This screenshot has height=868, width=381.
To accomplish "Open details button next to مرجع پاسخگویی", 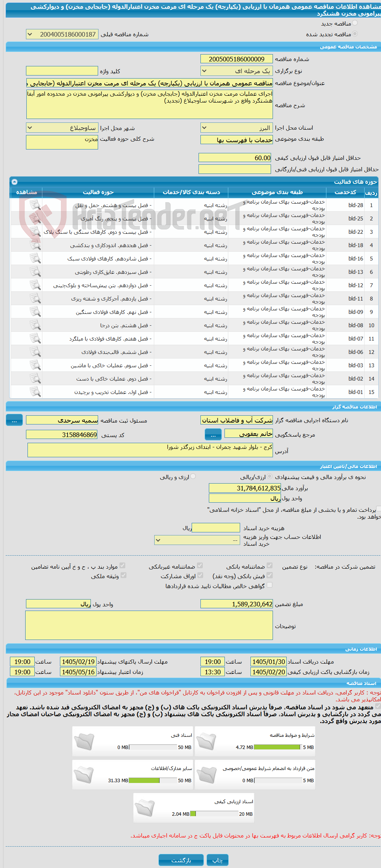I will [x=213, y=434].
